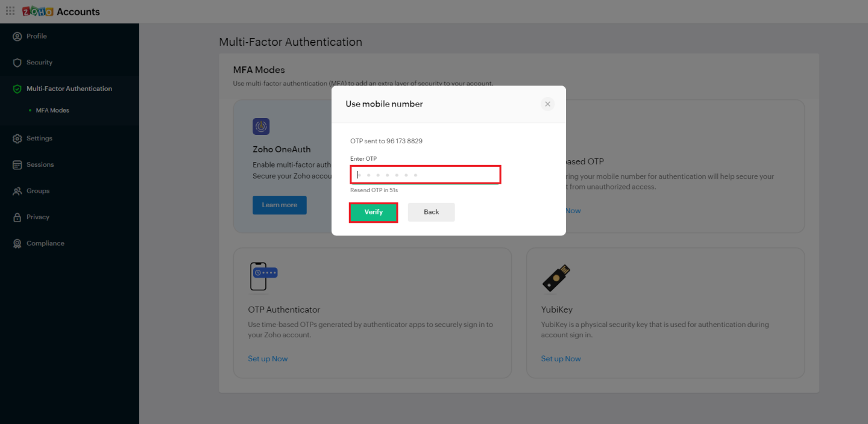The width and height of the screenshot is (868, 424).
Task: Click the OTP Authenticator phone illustration
Action: (263, 276)
